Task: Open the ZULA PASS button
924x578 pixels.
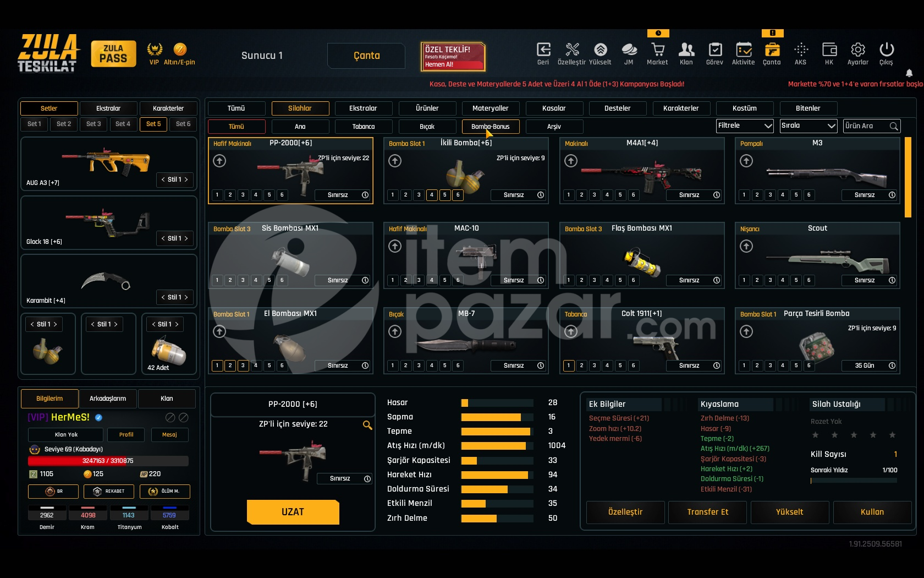Action: 113,53
